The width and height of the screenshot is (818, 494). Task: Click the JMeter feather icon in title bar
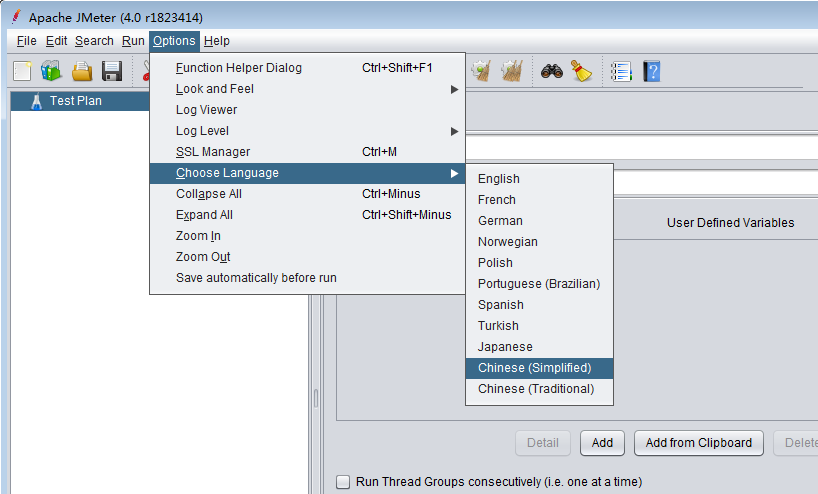pyautogui.click(x=17, y=17)
